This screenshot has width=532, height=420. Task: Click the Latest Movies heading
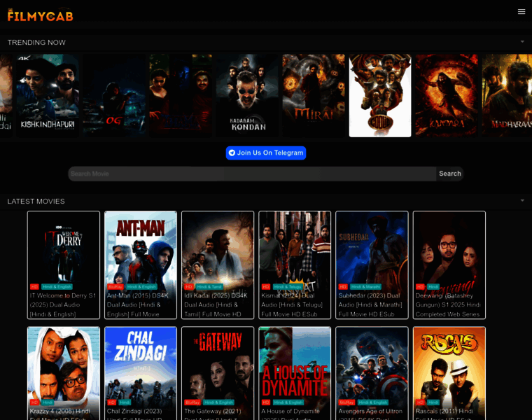tap(36, 201)
